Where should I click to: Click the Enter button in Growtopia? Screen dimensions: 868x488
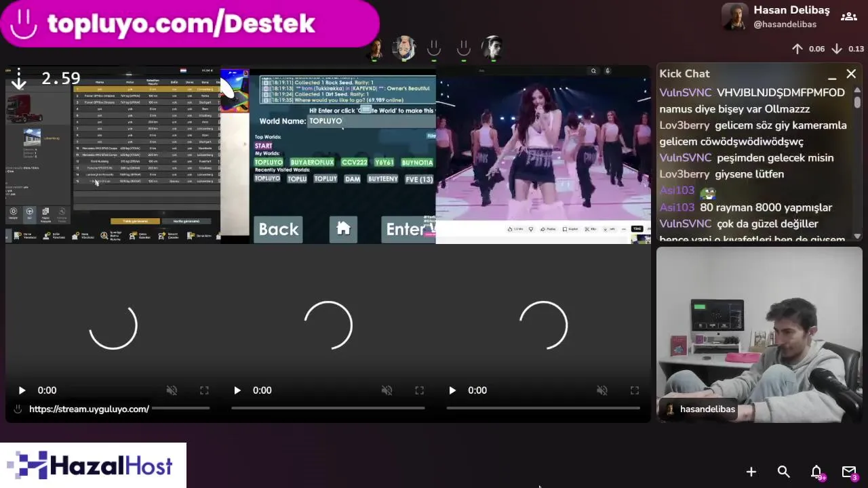[x=408, y=229]
